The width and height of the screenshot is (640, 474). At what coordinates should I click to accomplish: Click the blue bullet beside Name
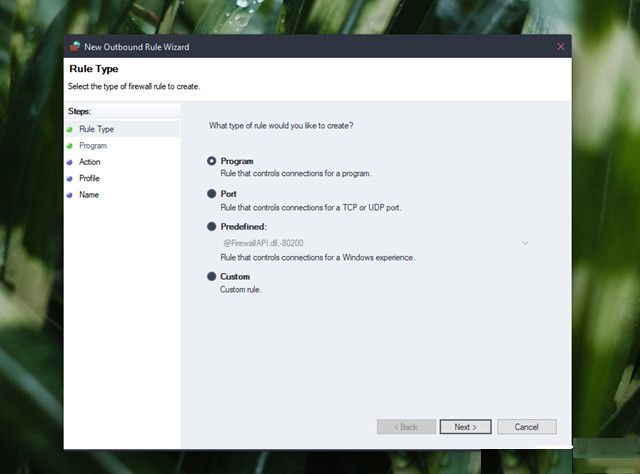click(70, 195)
